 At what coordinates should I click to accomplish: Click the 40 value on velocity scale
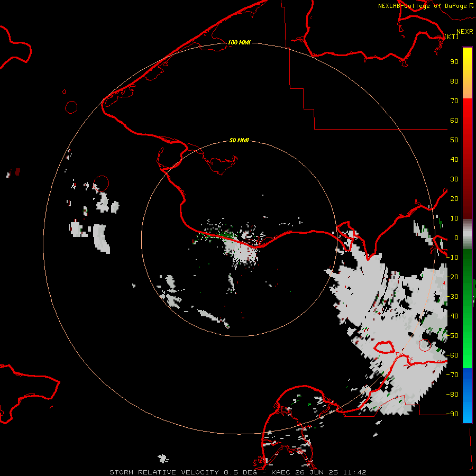click(454, 159)
